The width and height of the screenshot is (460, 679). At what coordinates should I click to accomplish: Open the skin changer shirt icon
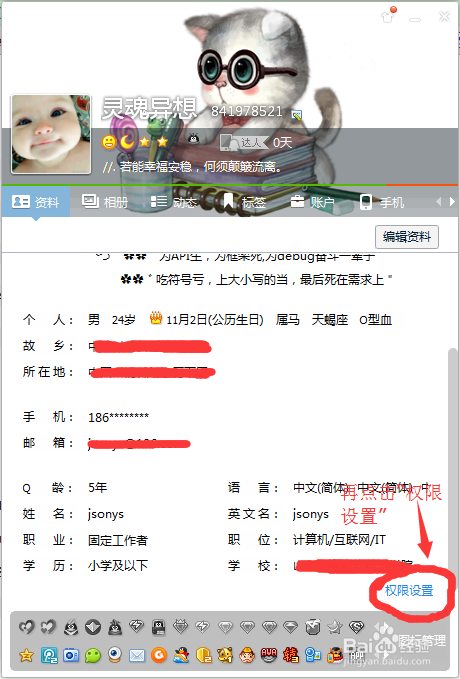point(388,16)
